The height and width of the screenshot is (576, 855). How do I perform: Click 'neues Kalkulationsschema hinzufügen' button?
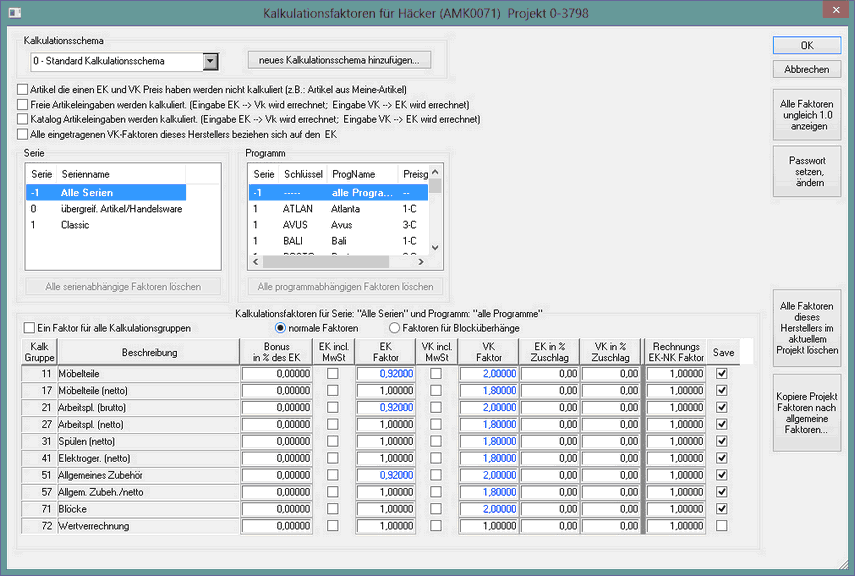point(339,60)
